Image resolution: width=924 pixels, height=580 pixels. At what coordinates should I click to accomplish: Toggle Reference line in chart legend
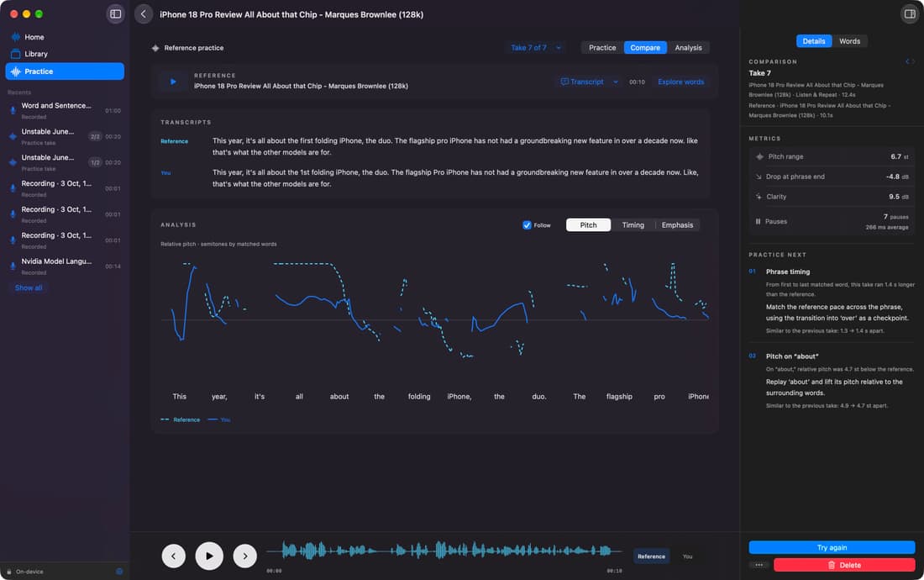181,419
